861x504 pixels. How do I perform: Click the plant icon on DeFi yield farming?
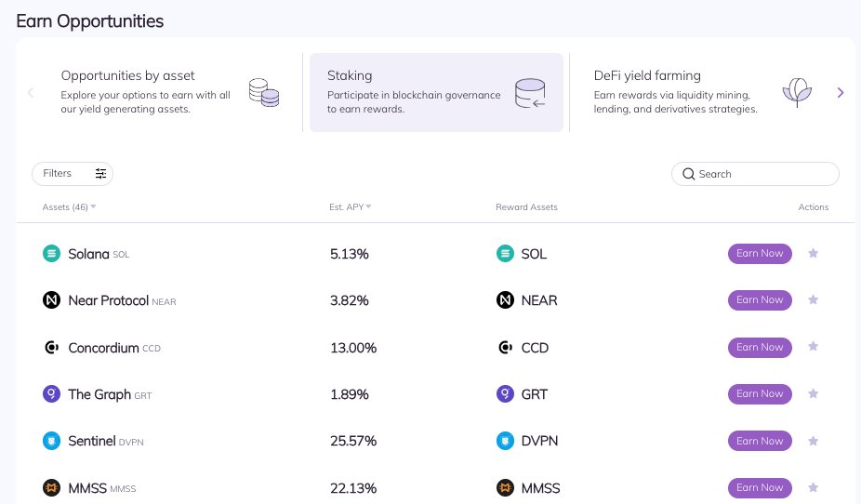[x=797, y=92]
